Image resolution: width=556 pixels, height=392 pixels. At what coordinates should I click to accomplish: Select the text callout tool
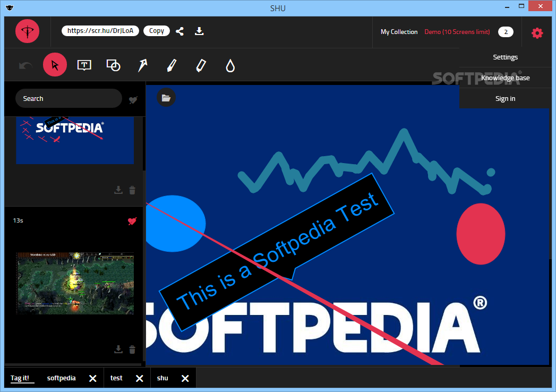pyautogui.click(x=84, y=65)
